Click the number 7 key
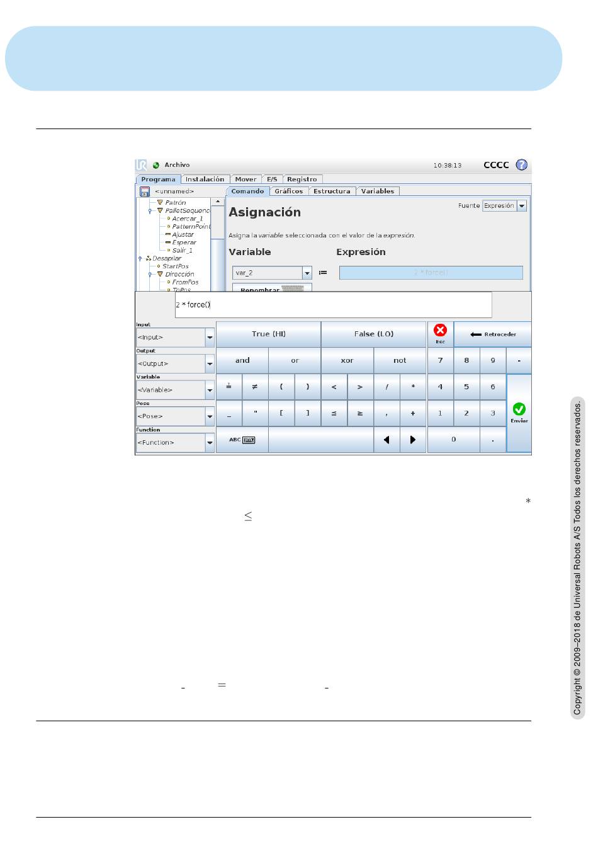 coord(440,361)
